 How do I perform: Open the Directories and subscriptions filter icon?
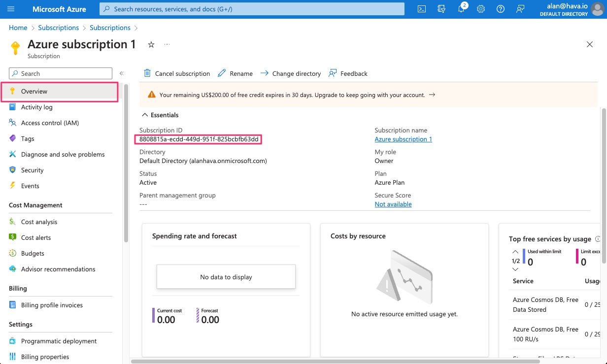click(x=441, y=9)
